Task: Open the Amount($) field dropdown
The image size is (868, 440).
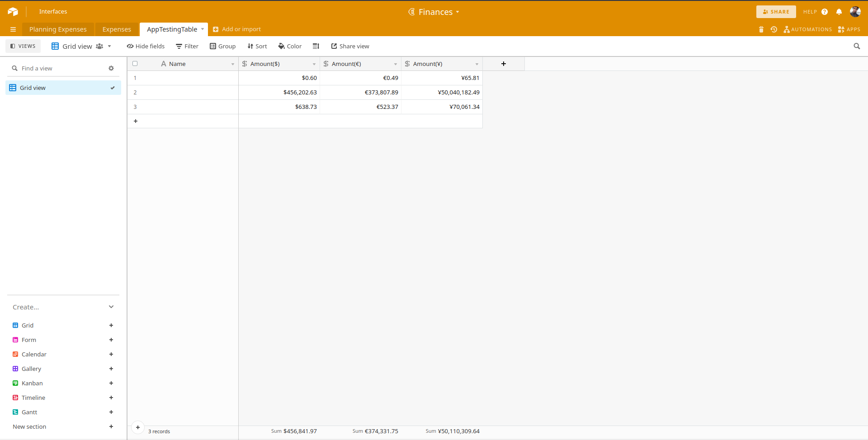Action: coord(314,64)
